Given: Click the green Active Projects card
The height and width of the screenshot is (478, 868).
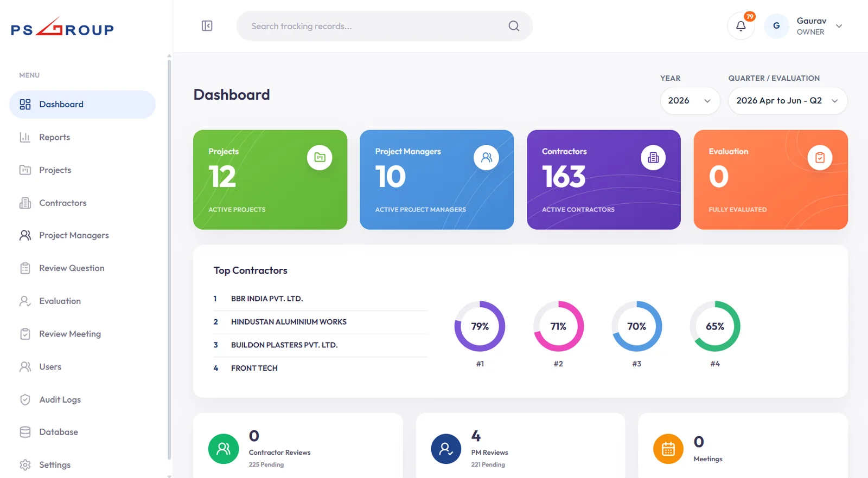Looking at the screenshot, I should (x=270, y=179).
